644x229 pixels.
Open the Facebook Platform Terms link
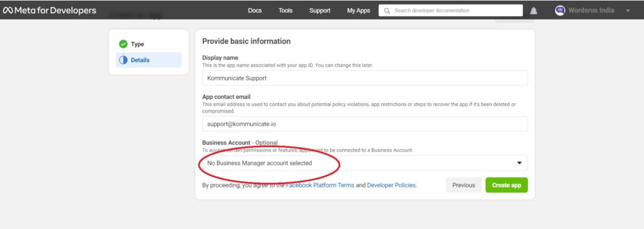click(x=320, y=186)
